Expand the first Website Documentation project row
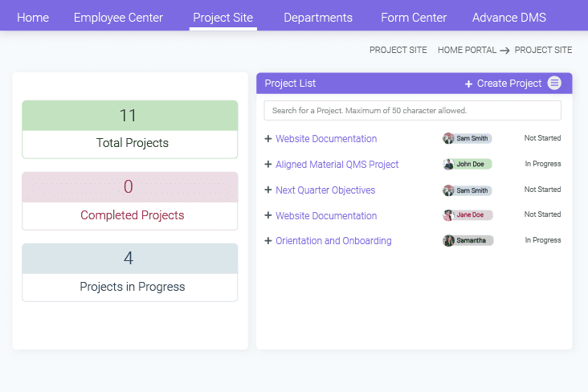Viewport: 588px width, 392px height. [268, 139]
